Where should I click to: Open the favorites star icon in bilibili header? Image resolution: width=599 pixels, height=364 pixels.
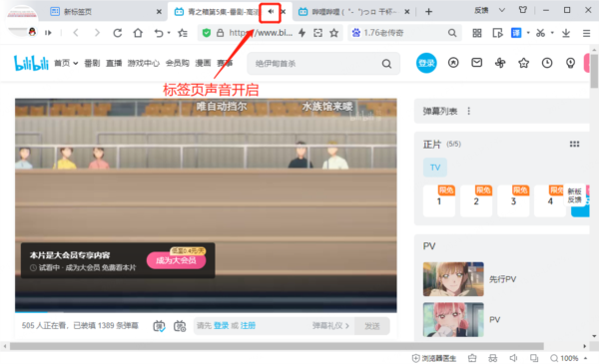[524, 63]
